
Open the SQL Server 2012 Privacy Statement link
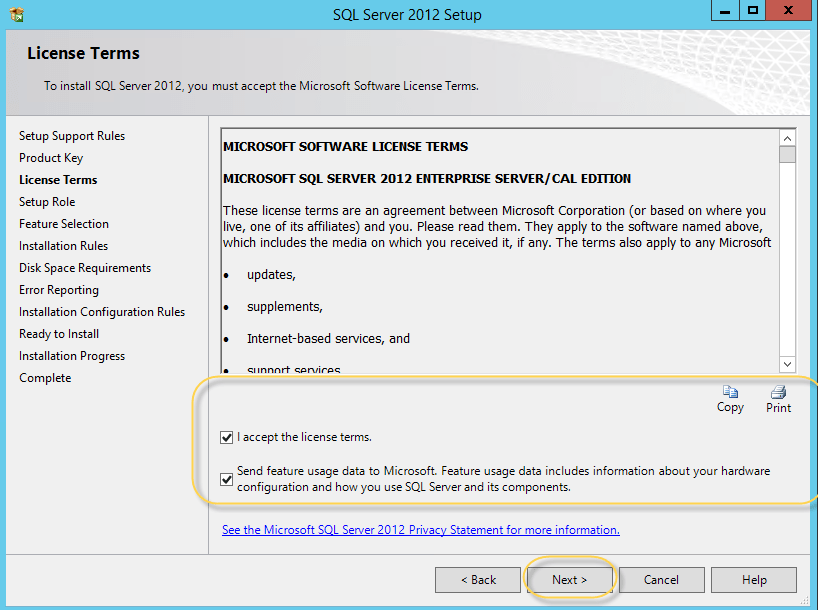point(420,530)
